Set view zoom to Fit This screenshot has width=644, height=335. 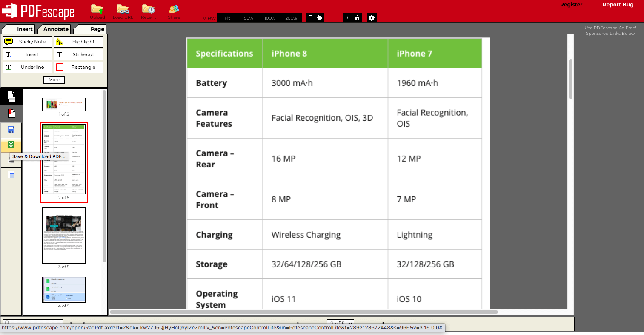tap(227, 18)
